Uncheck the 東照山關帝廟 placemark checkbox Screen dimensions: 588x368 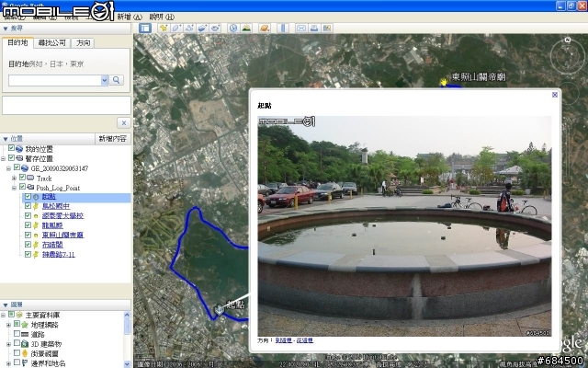28,235
